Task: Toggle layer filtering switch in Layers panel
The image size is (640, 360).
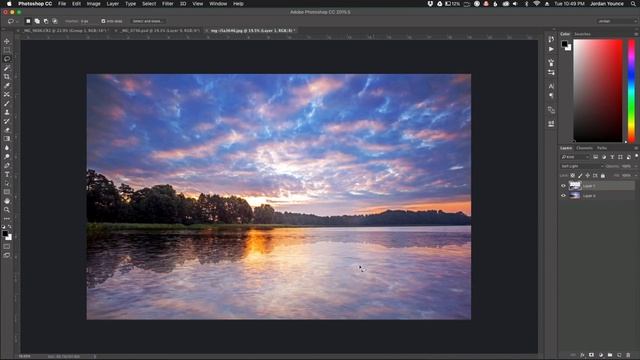Action: pyautogui.click(x=636, y=156)
